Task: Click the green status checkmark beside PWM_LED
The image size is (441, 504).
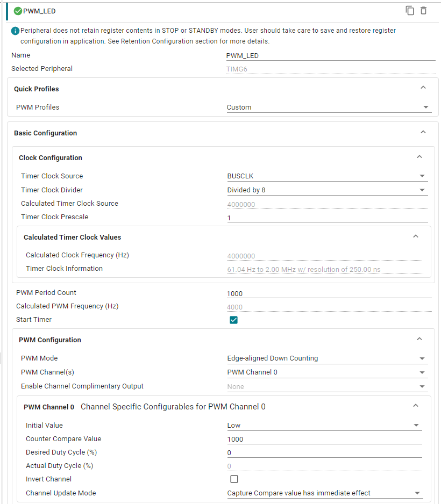Action: (18, 11)
